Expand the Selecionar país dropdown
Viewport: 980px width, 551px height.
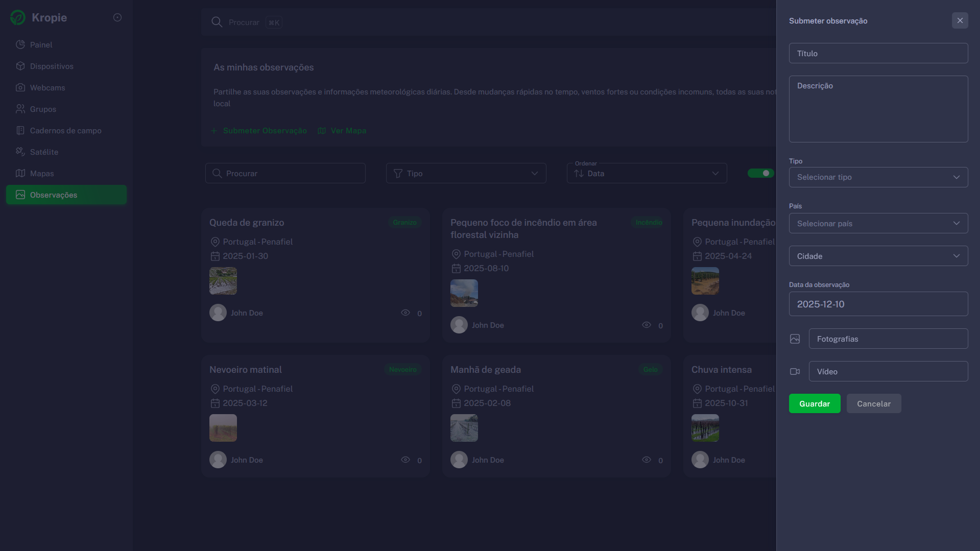click(x=878, y=224)
